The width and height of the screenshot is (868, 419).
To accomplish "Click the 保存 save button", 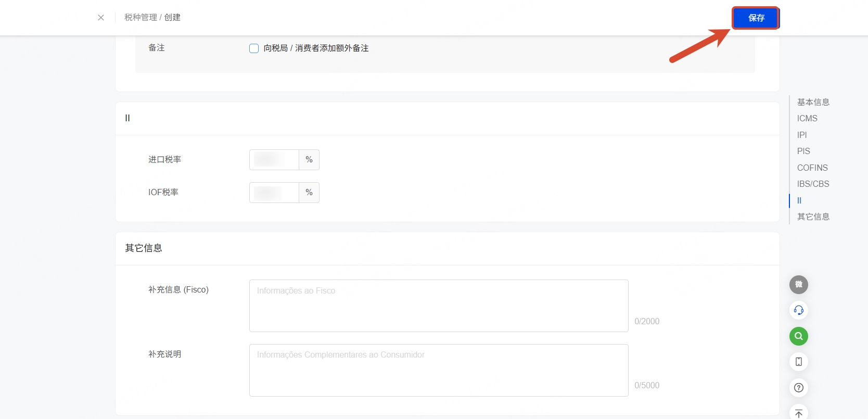I will click(x=756, y=18).
